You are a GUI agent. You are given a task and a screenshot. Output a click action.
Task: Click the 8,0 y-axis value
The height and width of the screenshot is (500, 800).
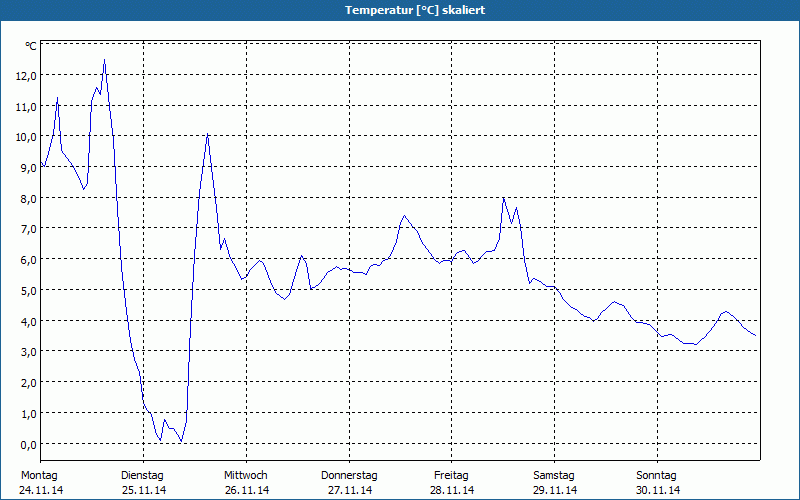[29, 199]
